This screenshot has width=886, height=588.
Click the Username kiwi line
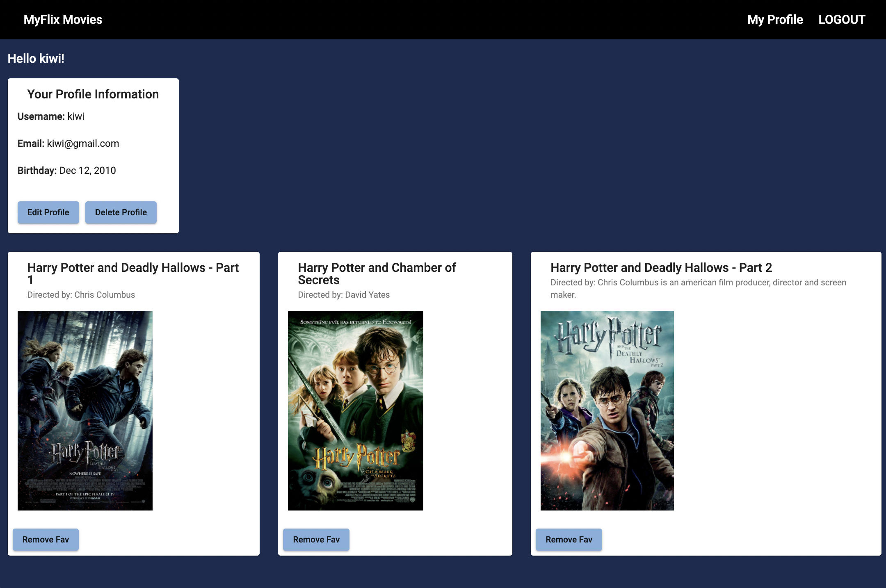pos(51,116)
